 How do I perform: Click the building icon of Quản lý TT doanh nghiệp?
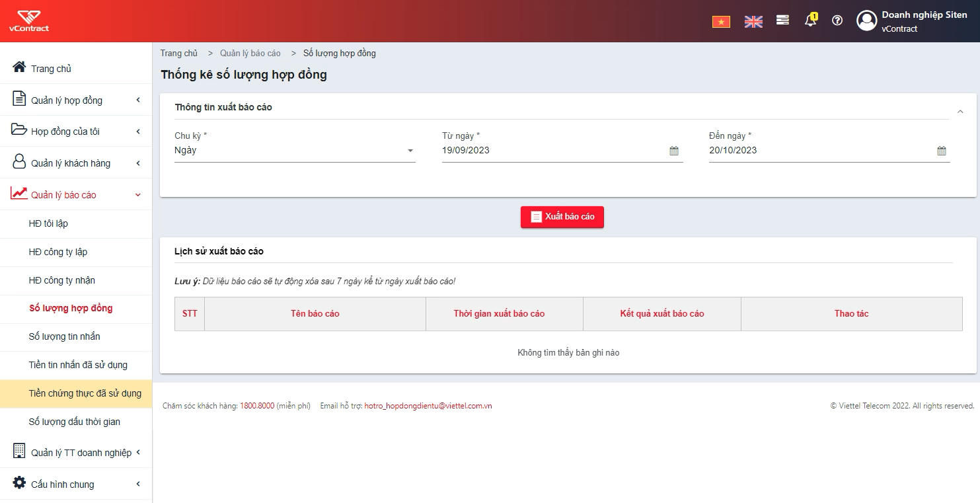pos(19,451)
